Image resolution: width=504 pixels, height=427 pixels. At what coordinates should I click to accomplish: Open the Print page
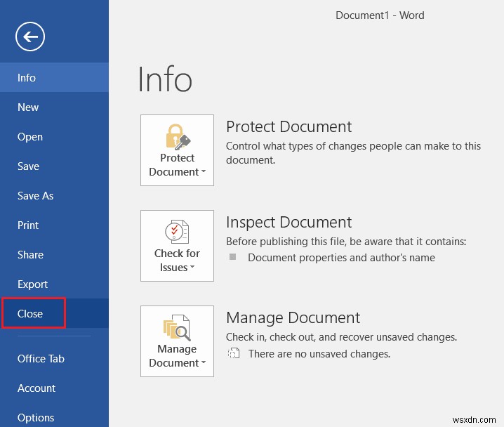tap(54, 225)
